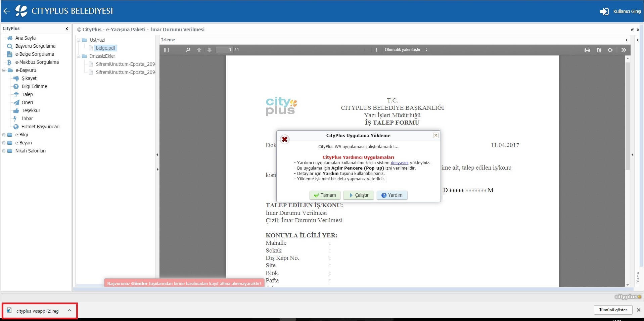Click Tamam button in dialog

pos(325,195)
